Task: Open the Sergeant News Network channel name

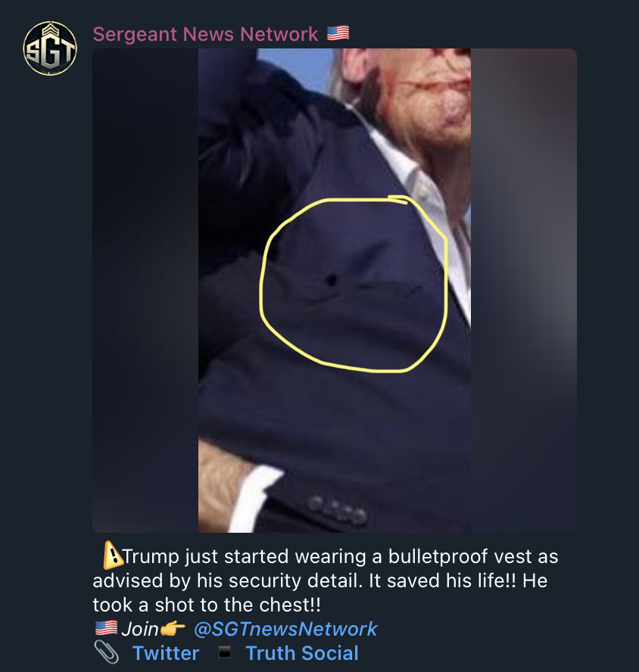Action: click(x=205, y=34)
